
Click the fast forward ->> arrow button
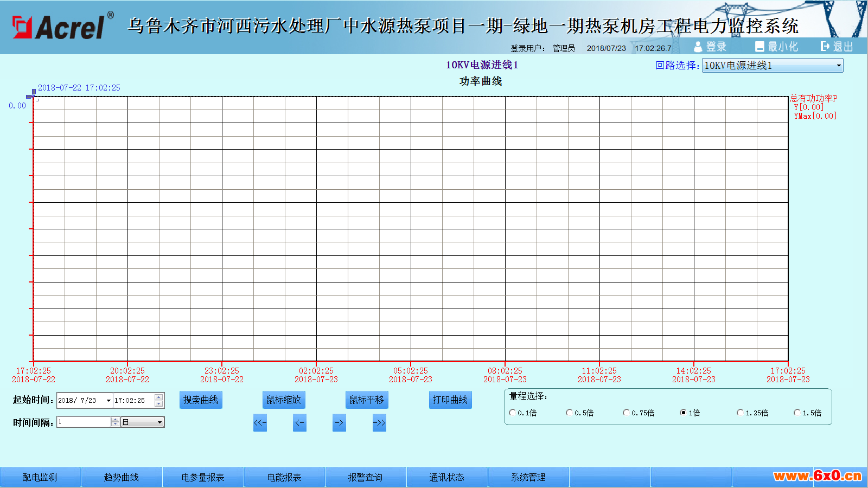pos(379,423)
